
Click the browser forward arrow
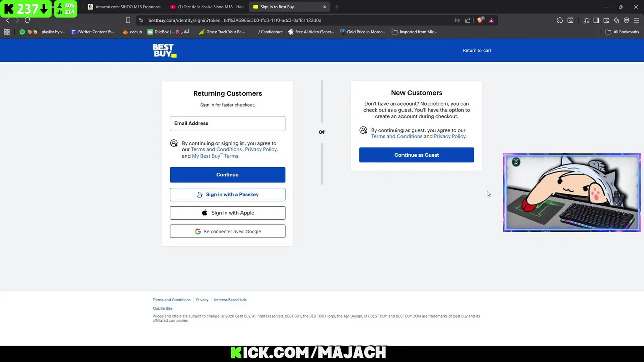[x=17, y=20]
